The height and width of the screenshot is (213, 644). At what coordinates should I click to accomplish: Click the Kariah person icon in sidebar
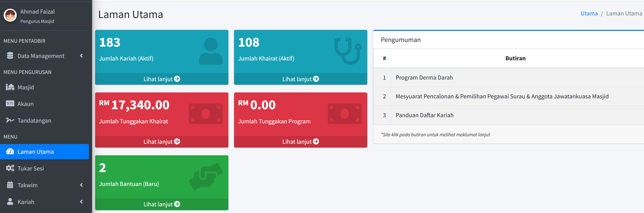(10, 202)
